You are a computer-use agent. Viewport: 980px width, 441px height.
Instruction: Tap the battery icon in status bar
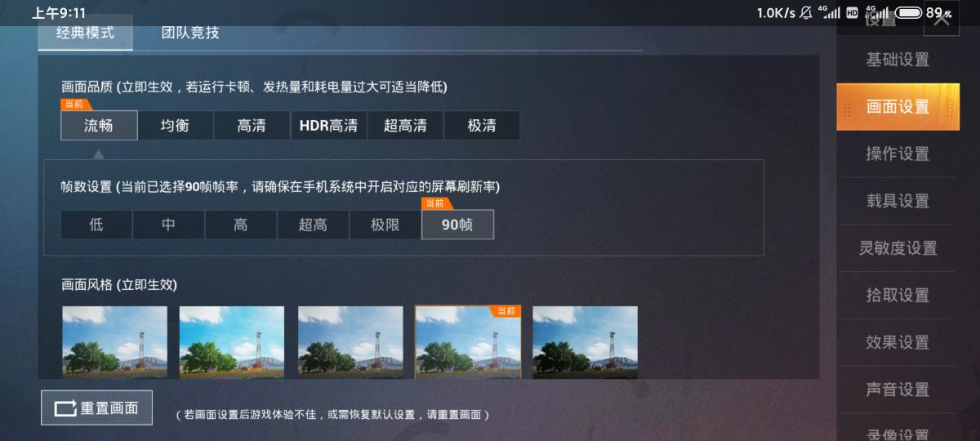(x=908, y=12)
